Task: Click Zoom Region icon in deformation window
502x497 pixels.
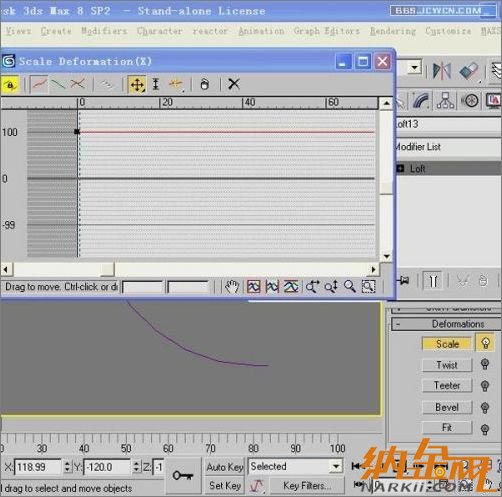Action: (x=369, y=287)
